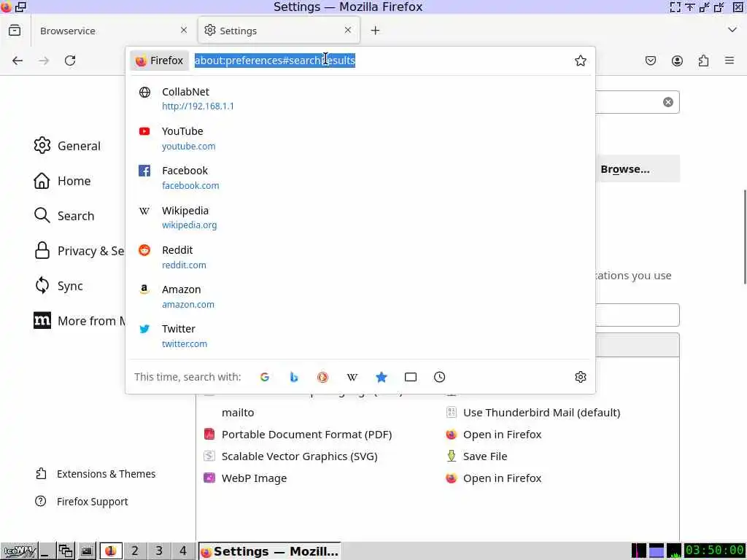Close the Settings tab
Image resolution: width=747 pixels, height=560 pixels.
pos(348,30)
